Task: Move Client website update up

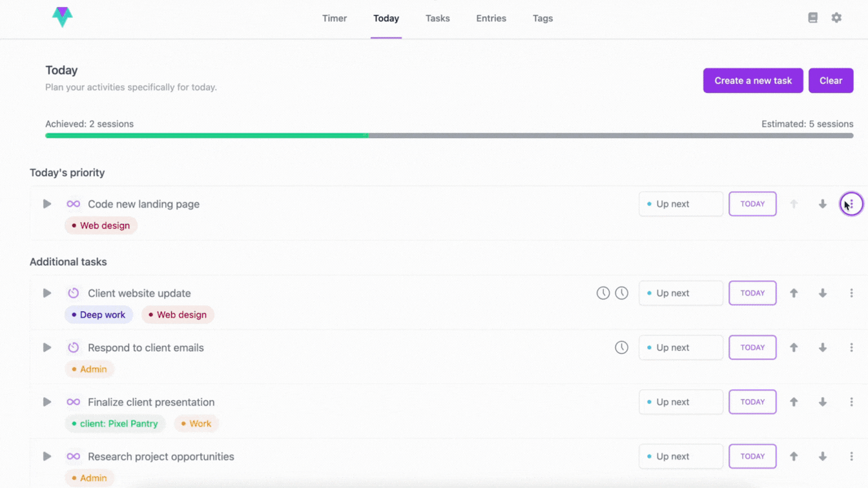Action: pos(794,293)
